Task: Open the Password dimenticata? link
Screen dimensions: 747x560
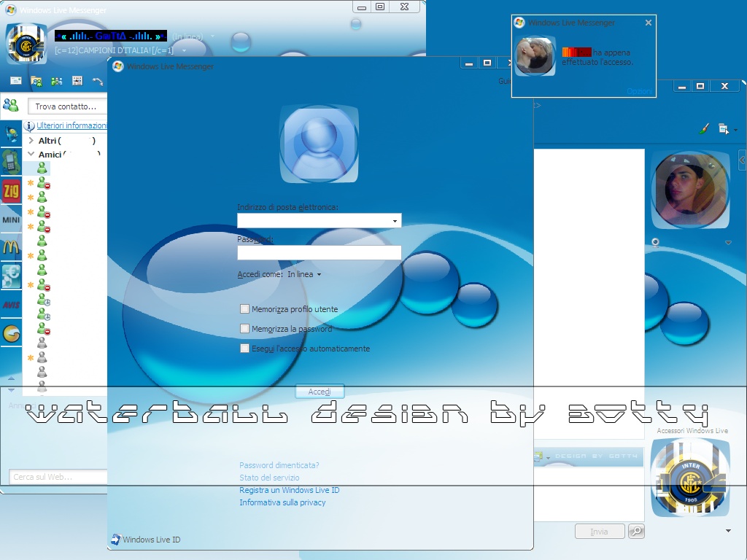Action: tap(279, 465)
